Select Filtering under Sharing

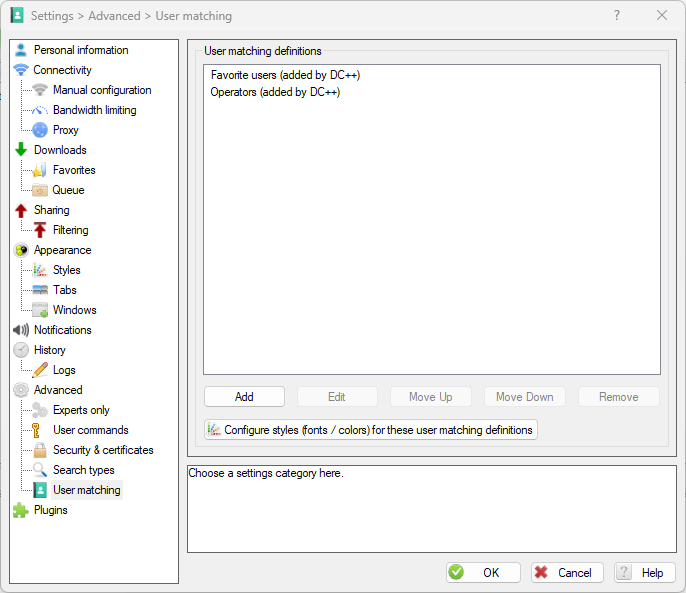70,230
